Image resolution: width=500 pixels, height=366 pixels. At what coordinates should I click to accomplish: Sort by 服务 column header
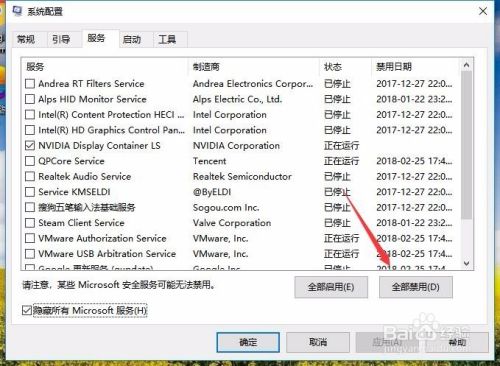(x=105, y=67)
